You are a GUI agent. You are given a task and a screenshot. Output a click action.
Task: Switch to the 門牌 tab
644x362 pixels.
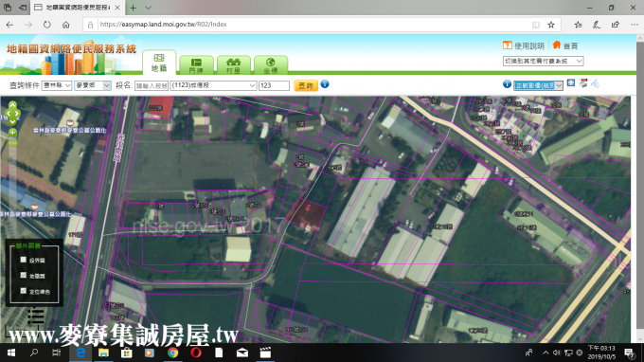[196, 65]
